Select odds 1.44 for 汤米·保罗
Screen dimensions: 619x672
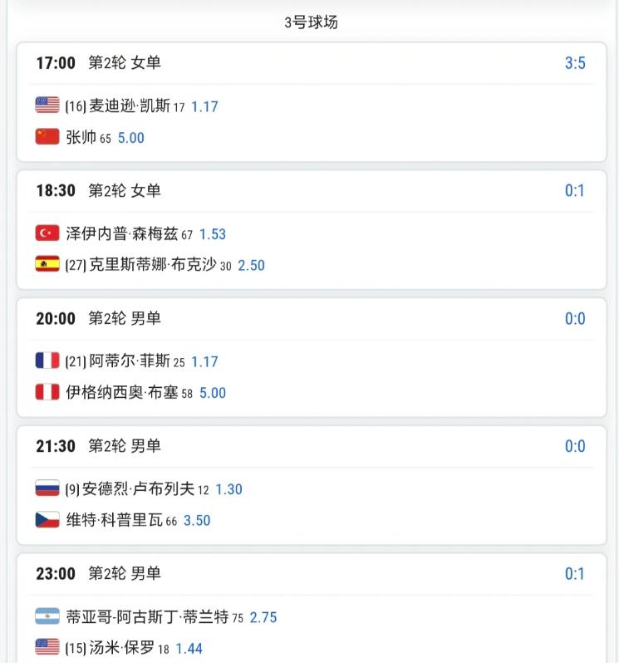189,648
